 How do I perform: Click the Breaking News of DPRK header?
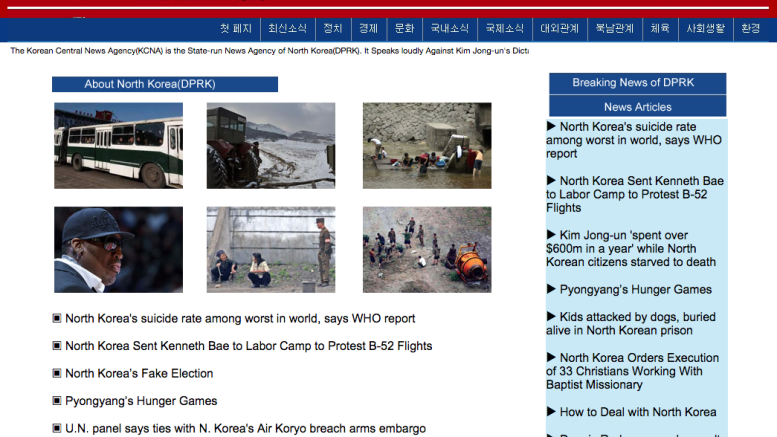pyautogui.click(x=638, y=83)
